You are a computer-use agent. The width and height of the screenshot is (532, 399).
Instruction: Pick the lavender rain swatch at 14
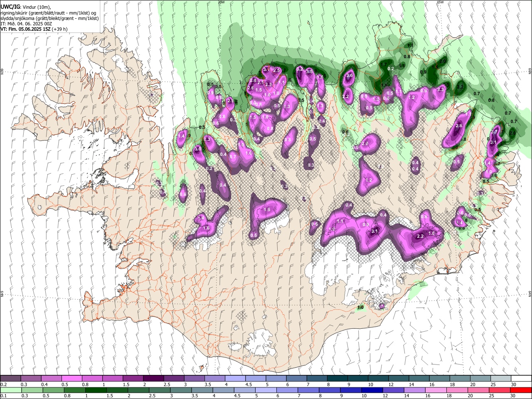click(x=414, y=390)
